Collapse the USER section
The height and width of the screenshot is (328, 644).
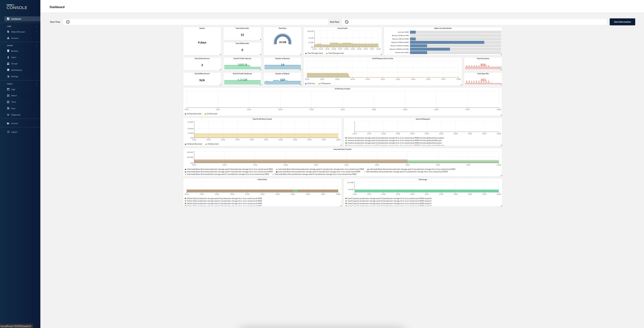coord(37,26)
